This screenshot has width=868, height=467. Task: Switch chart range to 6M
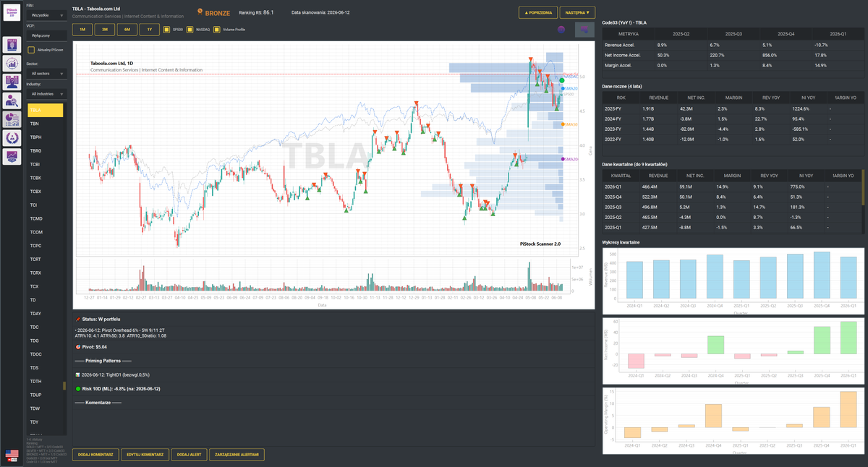point(127,30)
